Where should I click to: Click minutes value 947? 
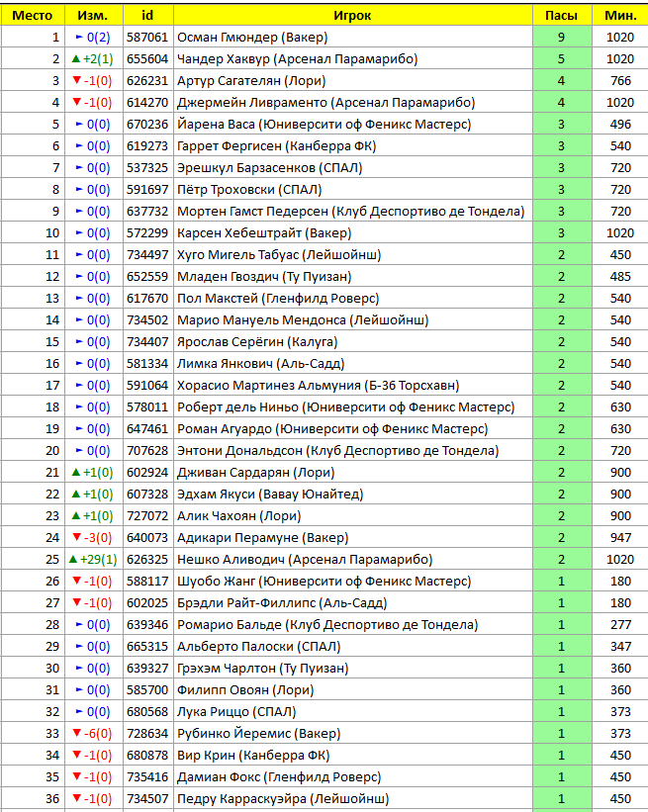(x=620, y=537)
